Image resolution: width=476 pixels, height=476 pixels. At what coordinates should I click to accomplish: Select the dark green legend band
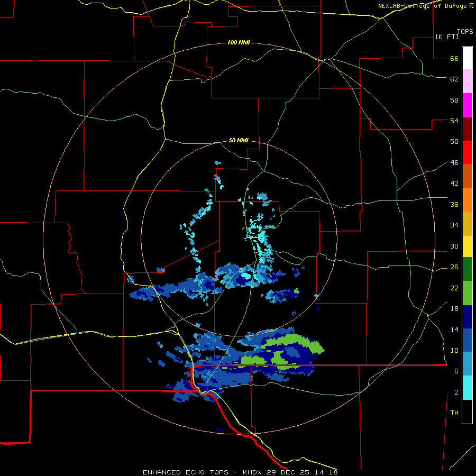point(467,269)
